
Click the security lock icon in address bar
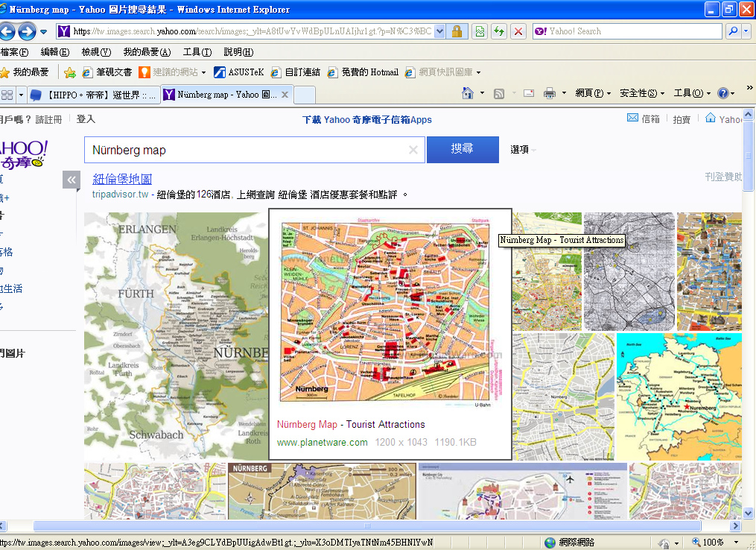(x=457, y=31)
